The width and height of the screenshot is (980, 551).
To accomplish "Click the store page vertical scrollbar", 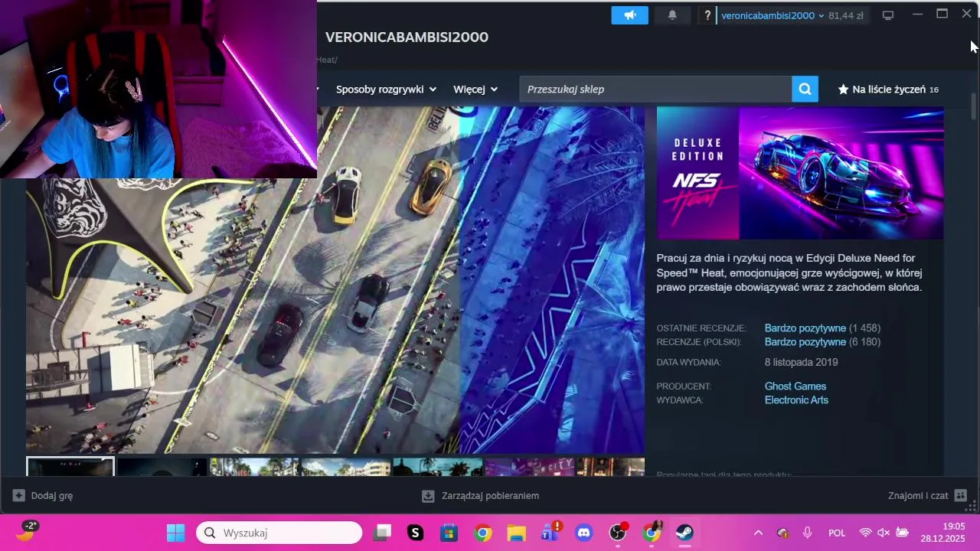I will [x=974, y=106].
